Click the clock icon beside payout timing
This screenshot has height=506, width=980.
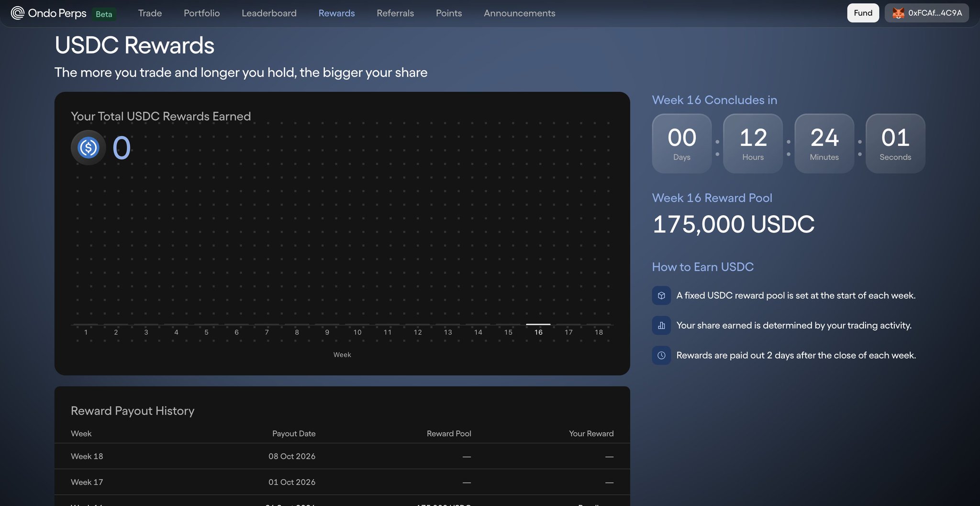[661, 355]
